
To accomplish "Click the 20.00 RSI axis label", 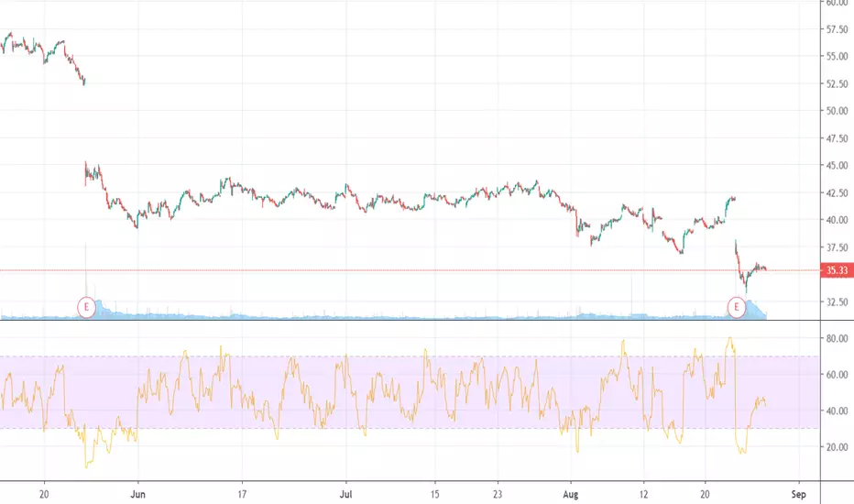I will pyautogui.click(x=837, y=447).
